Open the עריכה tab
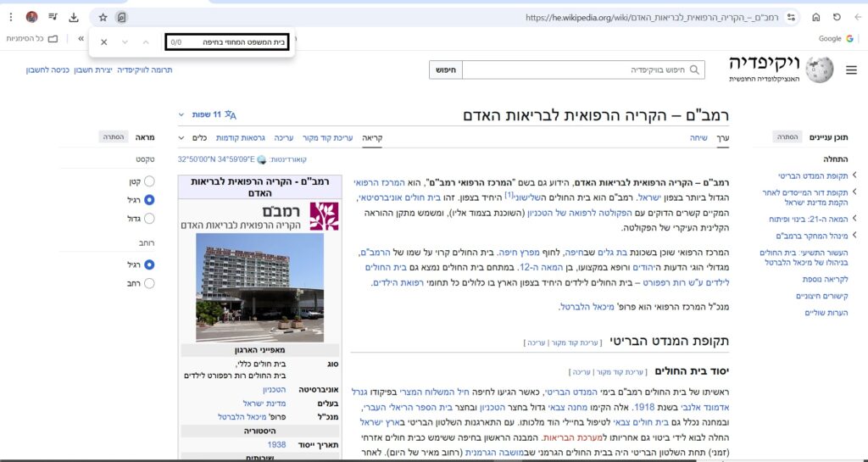868x462 pixels. [x=283, y=138]
